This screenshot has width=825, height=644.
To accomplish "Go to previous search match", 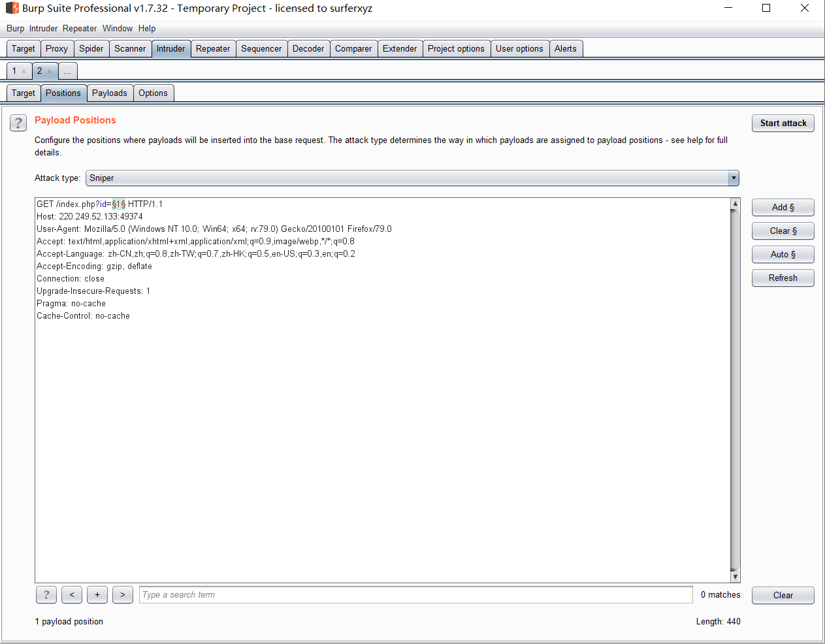I will click(72, 595).
